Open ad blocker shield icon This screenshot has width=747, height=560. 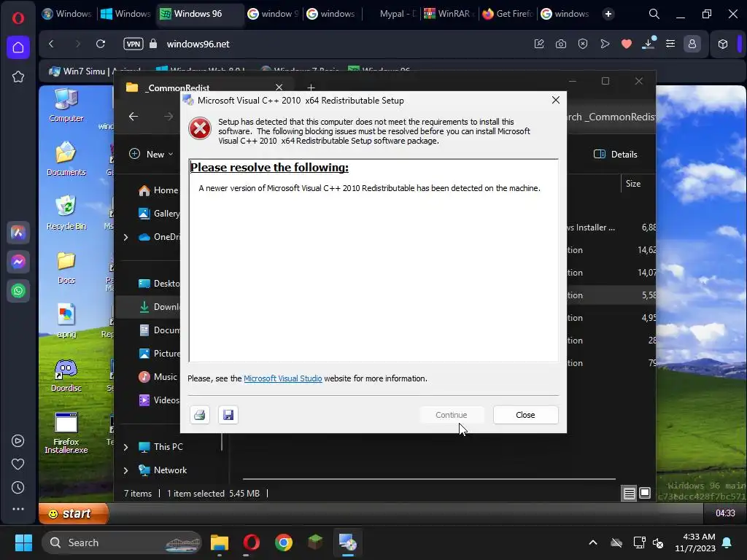(583, 44)
